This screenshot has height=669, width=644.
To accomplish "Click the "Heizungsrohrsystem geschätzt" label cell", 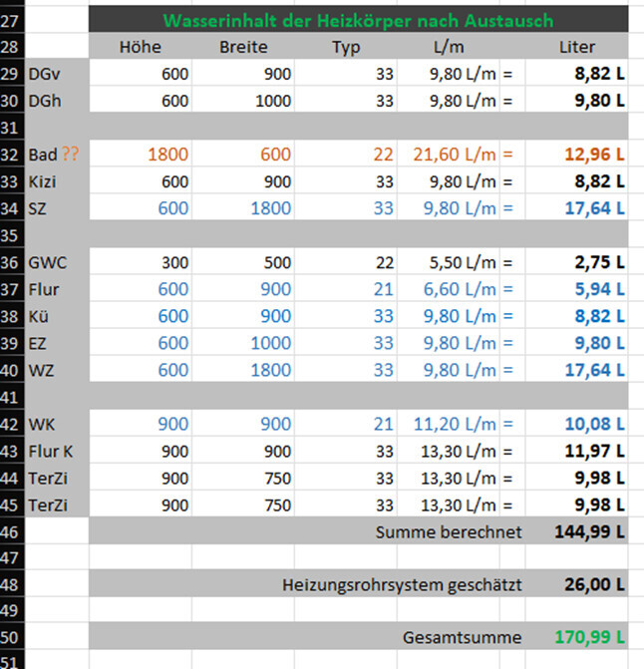I will click(405, 585).
